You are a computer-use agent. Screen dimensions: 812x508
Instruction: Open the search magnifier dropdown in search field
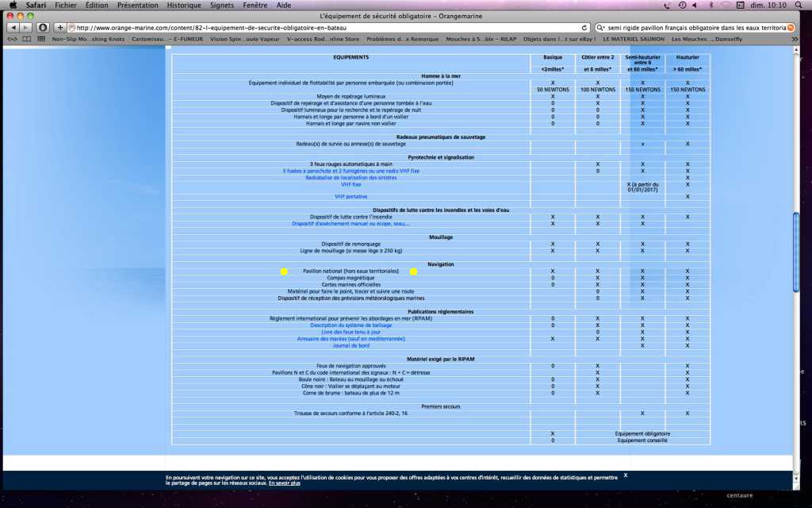point(601,27)
